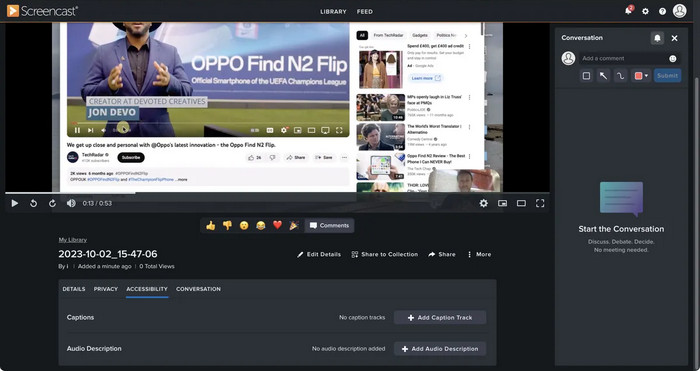Open the Feed page
The width and height of the screenshot is (700, 371).
tap(364, 12)
